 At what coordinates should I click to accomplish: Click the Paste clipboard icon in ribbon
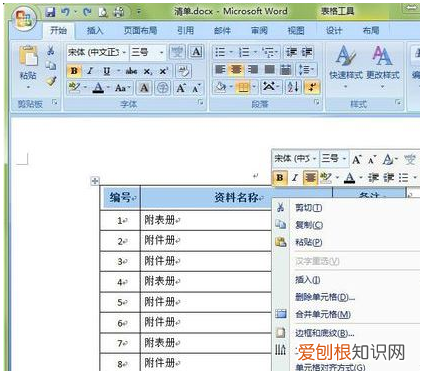click(x=28, y=56)
